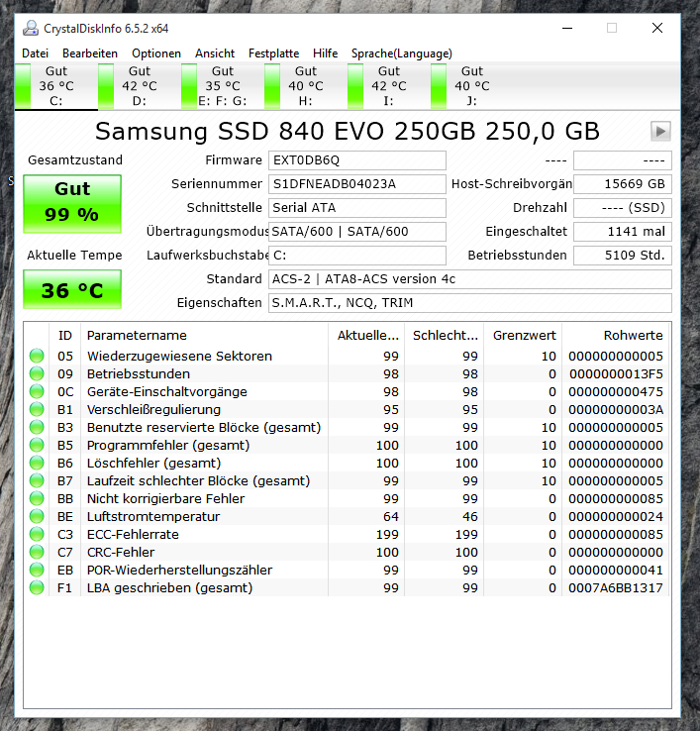Click Drehzahl value ---- (SSD)
700x731 pixels.
coord(622,208)
